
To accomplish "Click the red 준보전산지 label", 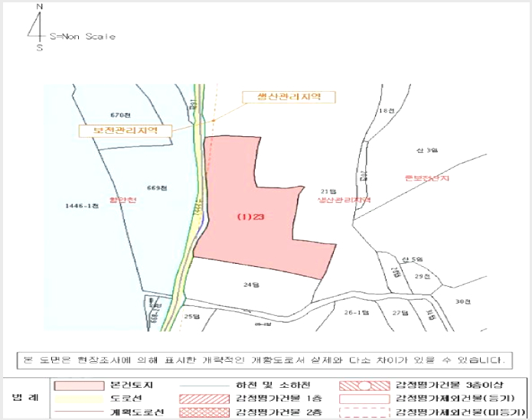I will point(427,177).
